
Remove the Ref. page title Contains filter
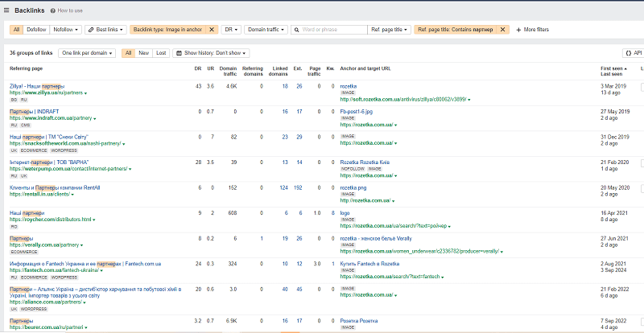(502, 30)
